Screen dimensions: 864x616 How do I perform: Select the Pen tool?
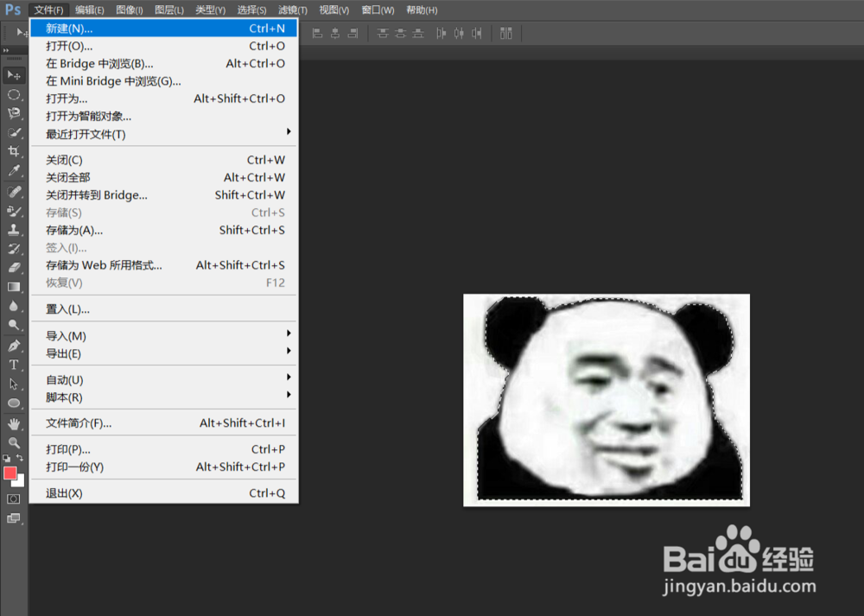coord(14,346)
